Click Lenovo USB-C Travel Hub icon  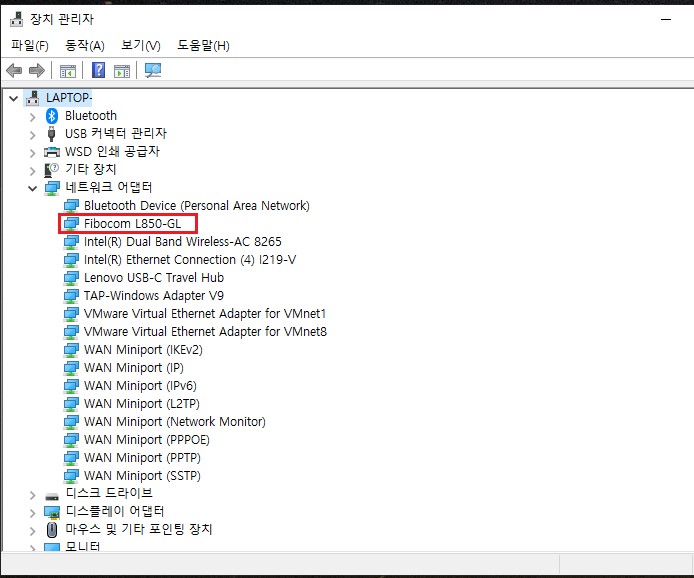click(x=71, y=278)
